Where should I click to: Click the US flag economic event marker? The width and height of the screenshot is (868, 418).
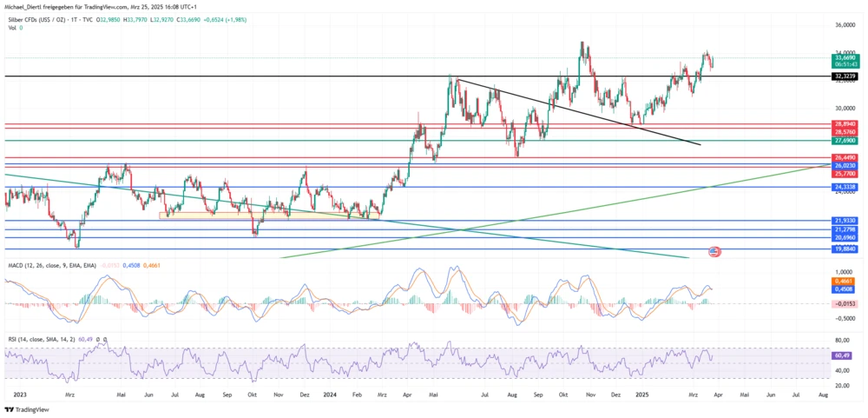coord(713,251)
